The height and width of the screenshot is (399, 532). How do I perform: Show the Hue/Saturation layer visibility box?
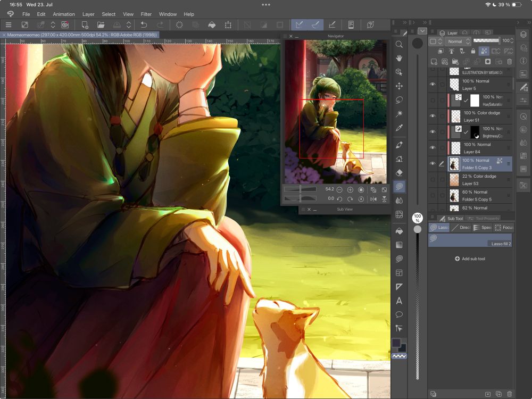pos(433,100)
